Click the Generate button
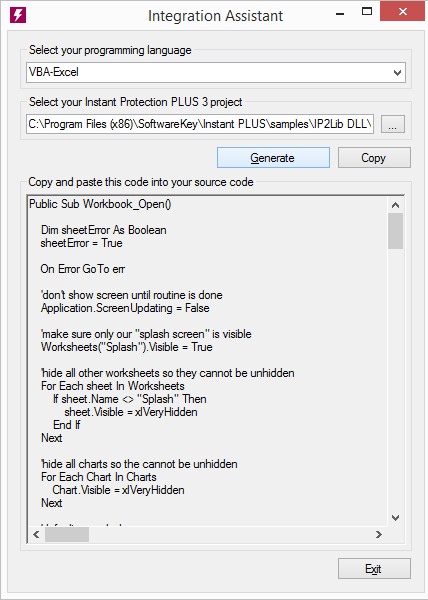This screenshot has height=600, width=428. pos(273,158)
